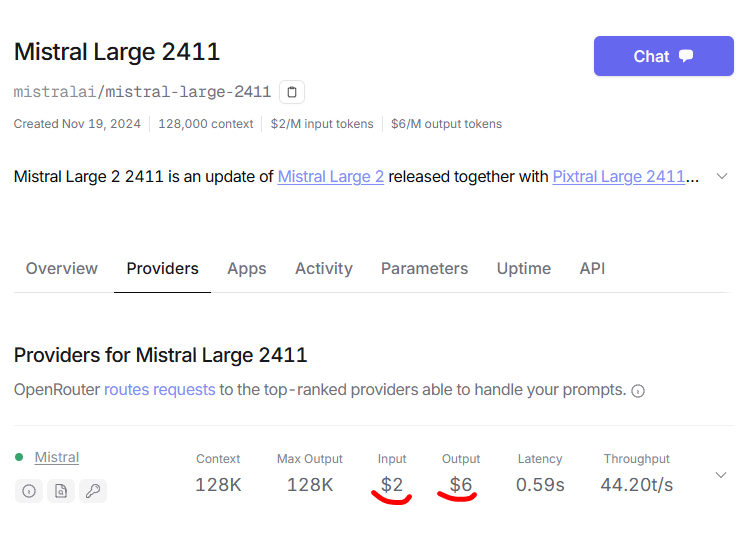
Task: Select the Providers tab
Action: click(162, 268)
